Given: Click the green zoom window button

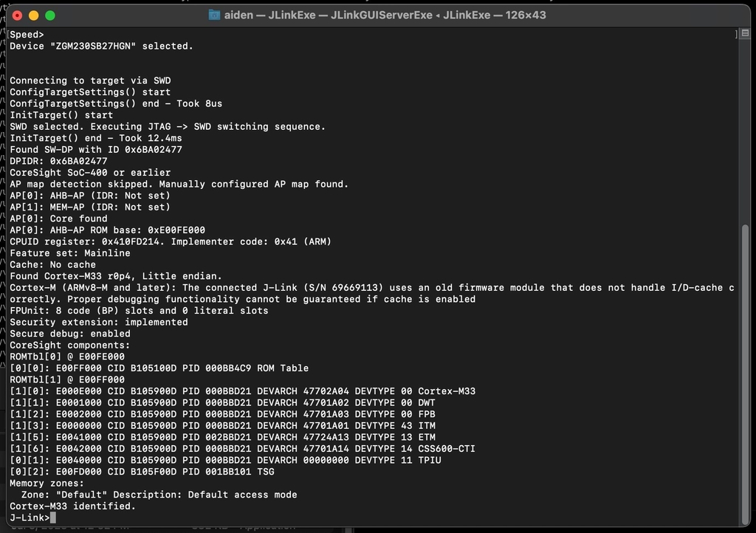Looking at the screenshot, I should click(50, 16).
